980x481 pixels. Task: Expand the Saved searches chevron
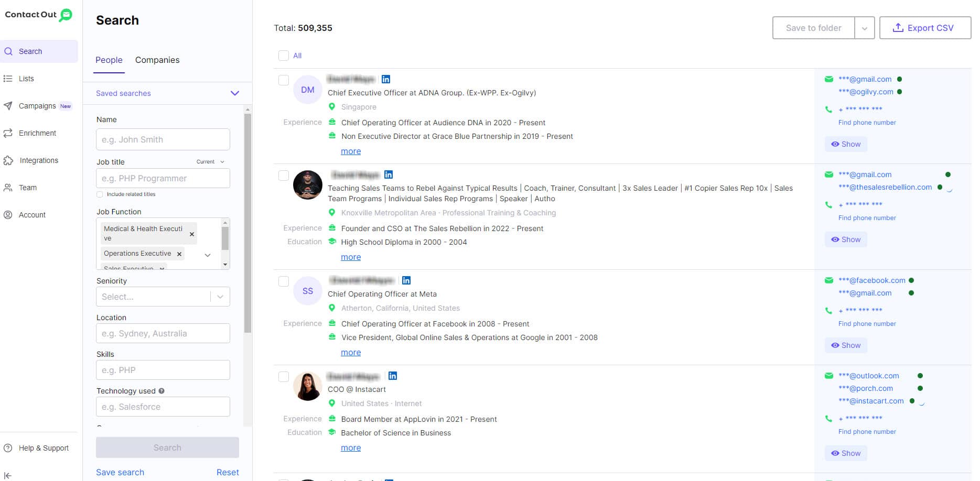pyautogui.click(x=235, y=93)
